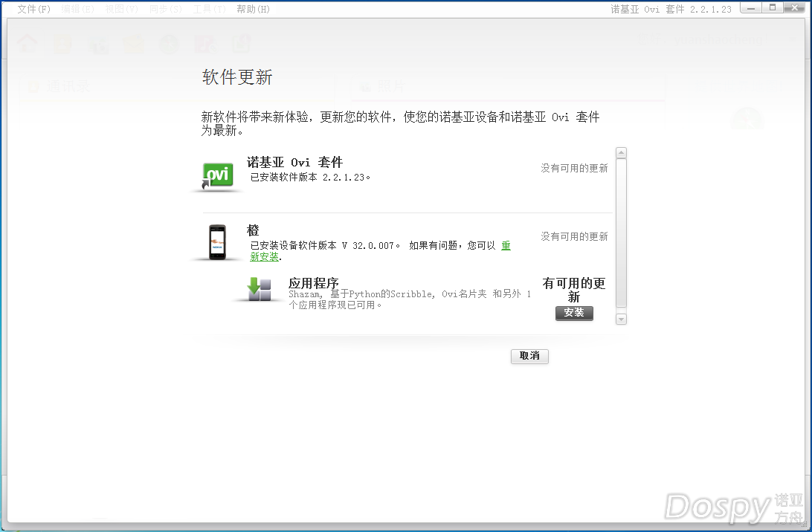
Task: Open the 视图(V) menu
Action: pyautogui.click(x=122, y=9)
